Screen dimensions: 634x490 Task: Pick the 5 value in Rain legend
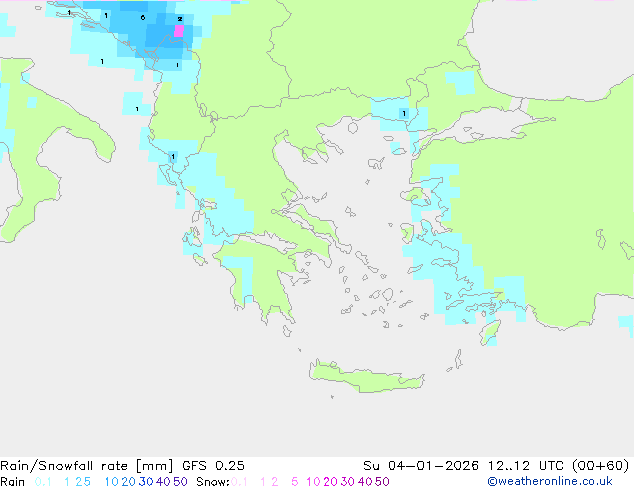click(x=87, y=482)
